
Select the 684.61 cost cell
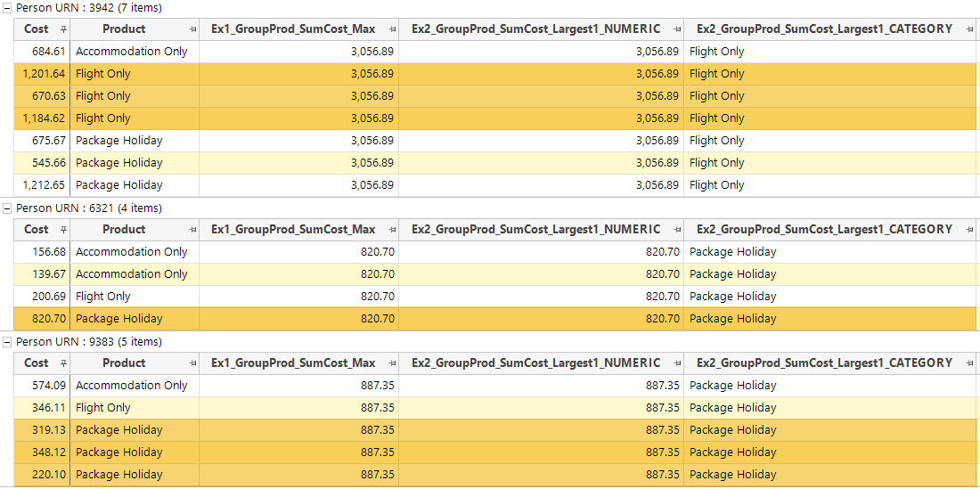pos(42,52)
